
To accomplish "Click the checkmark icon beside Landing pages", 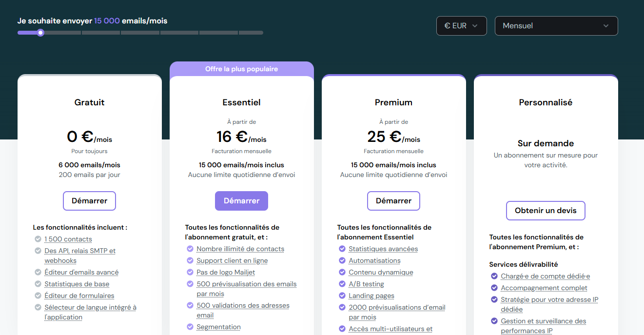I will tap(342, 296).
